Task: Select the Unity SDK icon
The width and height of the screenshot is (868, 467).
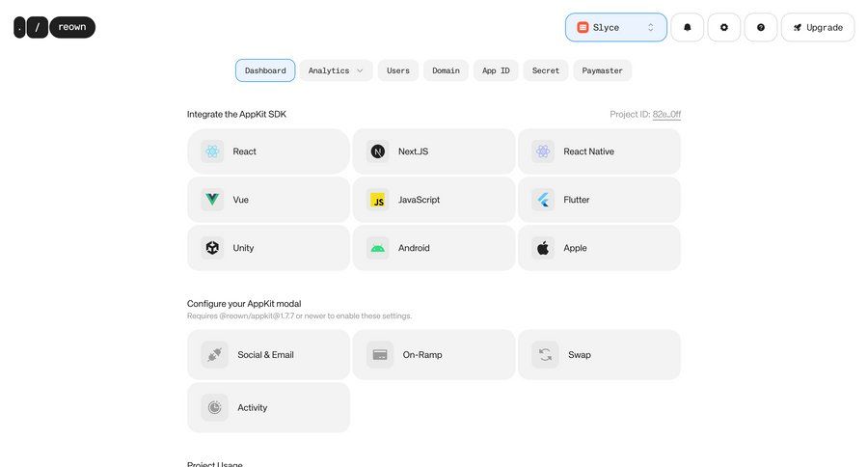Action: click(x=212, y=248)
